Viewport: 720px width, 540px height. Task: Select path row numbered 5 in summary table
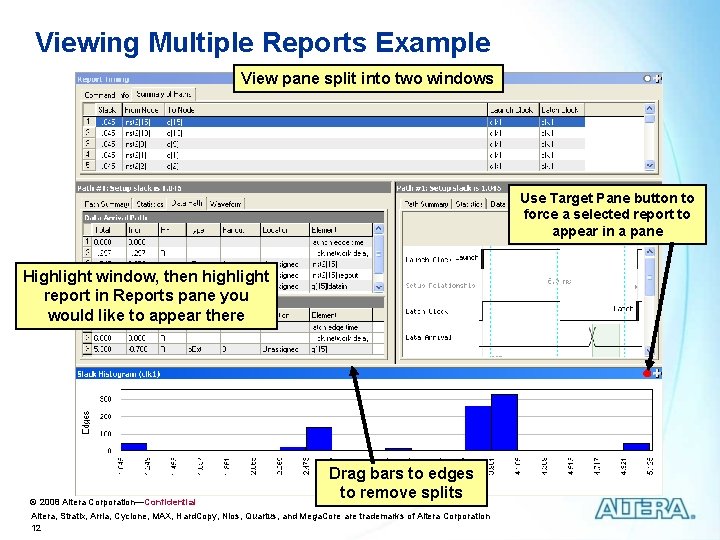pos(333,166)
